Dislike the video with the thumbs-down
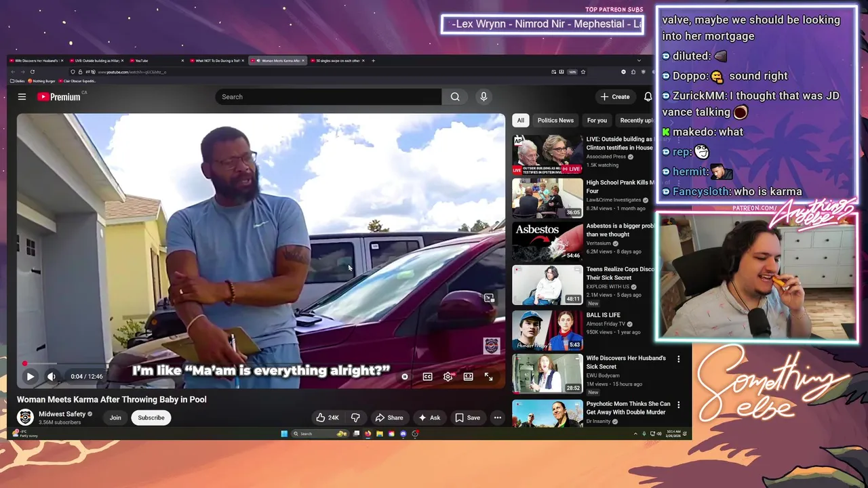Screen dimensions: 868x488 [x=355, y=418]
